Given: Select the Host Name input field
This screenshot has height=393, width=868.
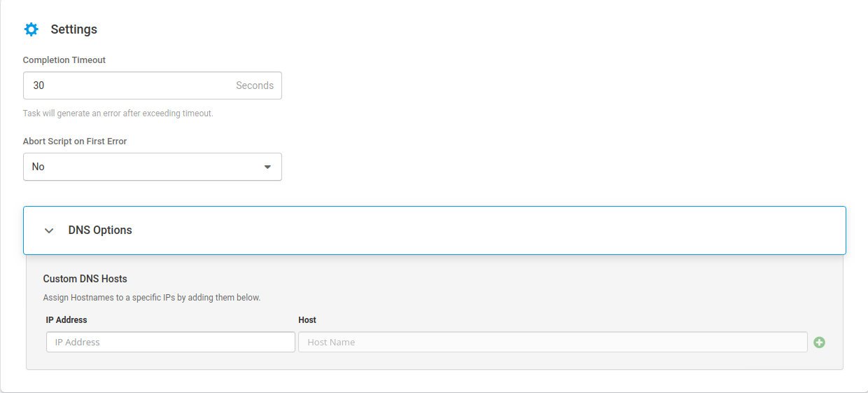Looking at the screenshot, I should (552, 342).
